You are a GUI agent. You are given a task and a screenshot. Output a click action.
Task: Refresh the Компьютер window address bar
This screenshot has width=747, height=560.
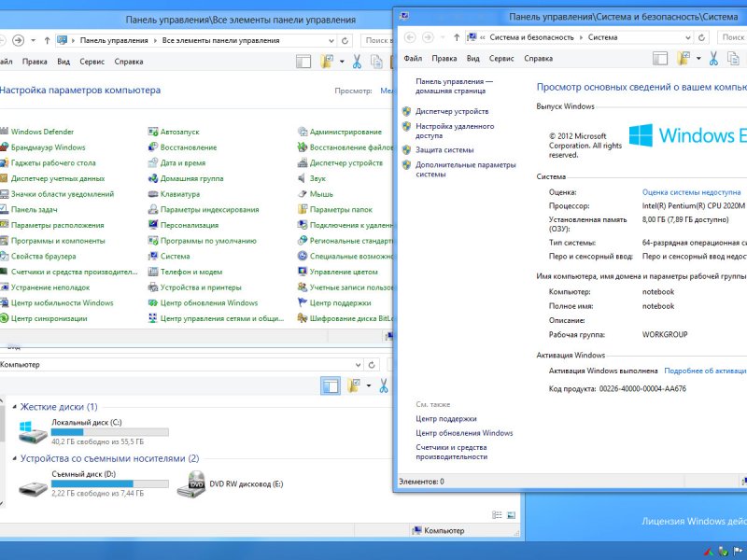tap(372, 365)
